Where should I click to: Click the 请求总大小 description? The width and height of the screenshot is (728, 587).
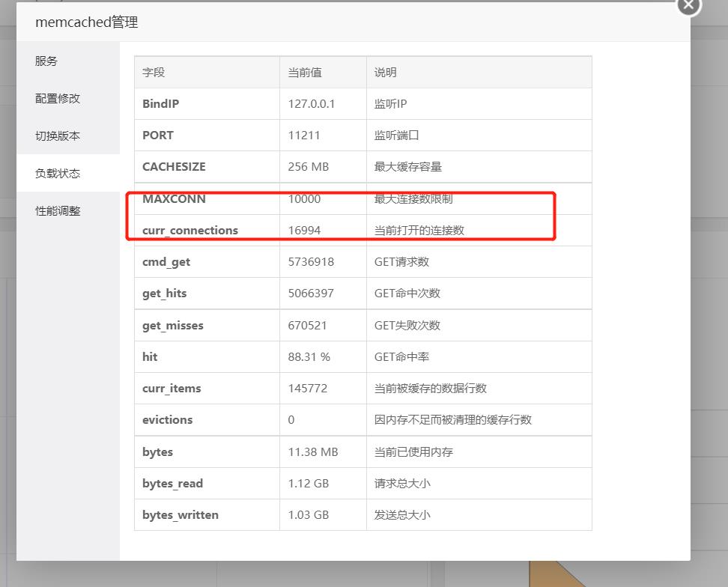[402, 484]
